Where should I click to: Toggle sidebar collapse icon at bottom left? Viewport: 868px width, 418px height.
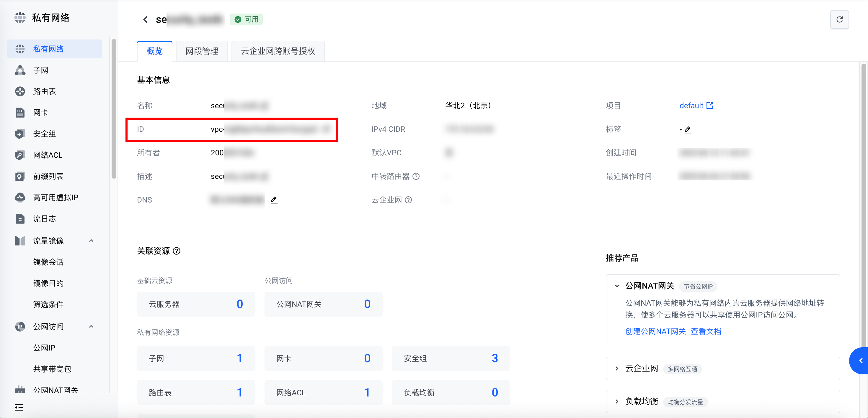tap(19, 407)
